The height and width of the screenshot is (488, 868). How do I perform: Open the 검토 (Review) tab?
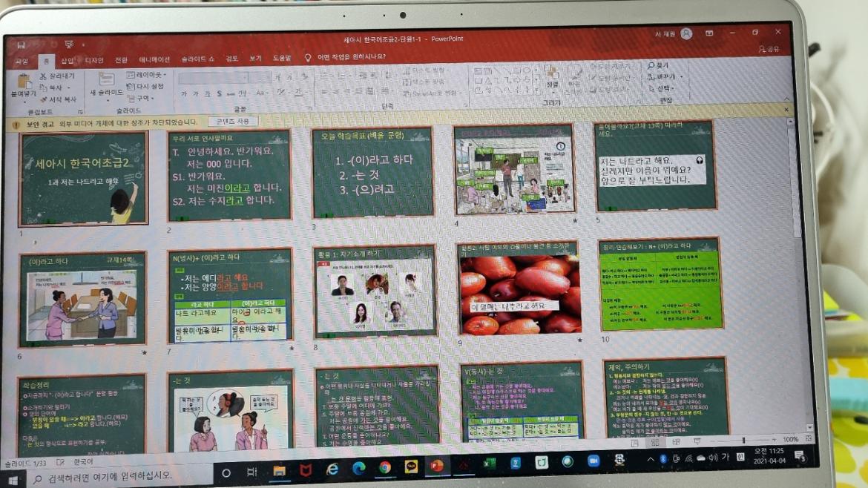pyautogui.click(x=232, y=58)
